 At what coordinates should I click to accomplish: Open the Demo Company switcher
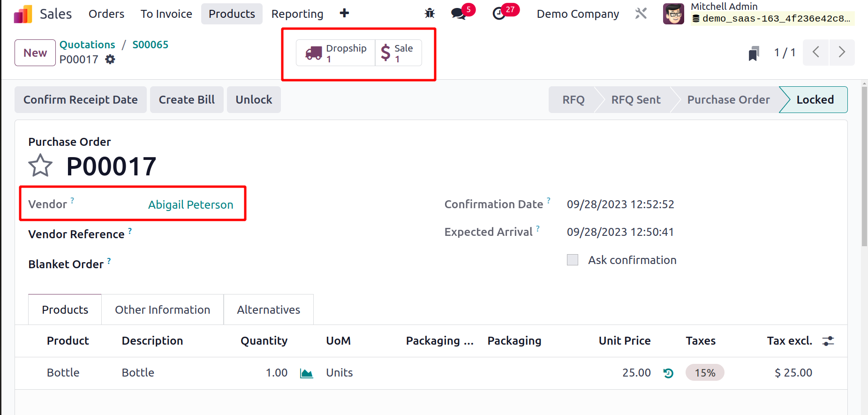coord(578,14)
